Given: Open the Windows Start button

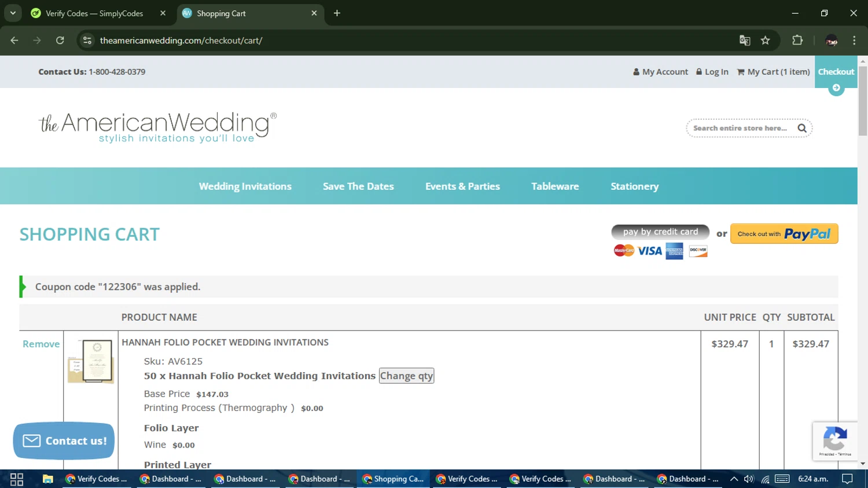Looking at the screenshot, I should (16, 479).
